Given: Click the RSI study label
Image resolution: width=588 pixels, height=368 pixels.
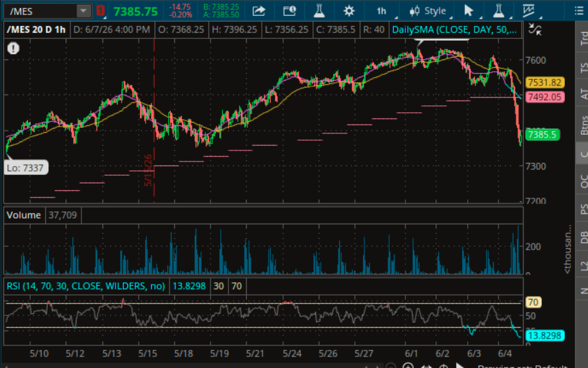Looking at the screenshot, I should 86,286.
